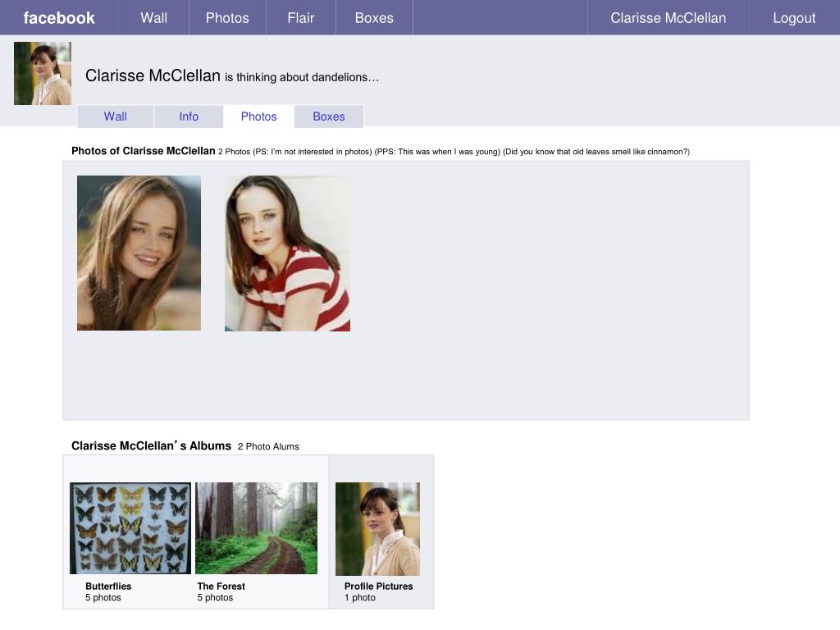Click the profile picture beside the status line
Screen dimensions: 840x630
(x=43, y=73)
